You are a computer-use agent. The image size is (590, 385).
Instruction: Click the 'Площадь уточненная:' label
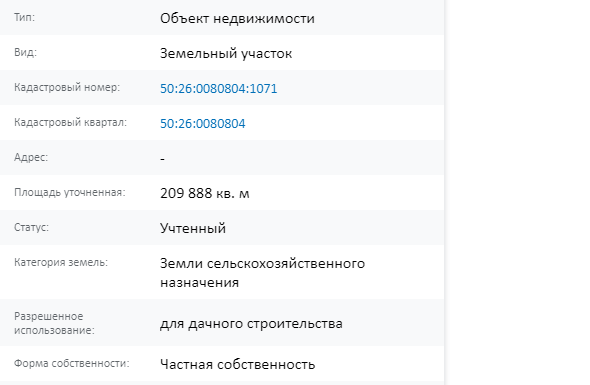click(70, 192)
